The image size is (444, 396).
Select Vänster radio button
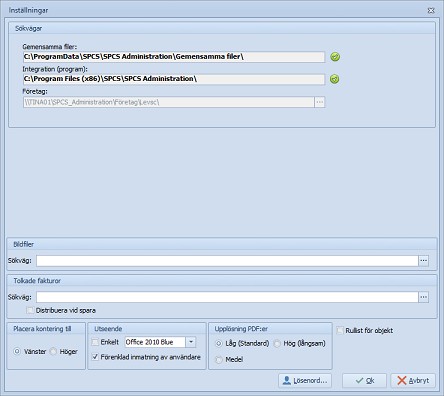[17, 351]
